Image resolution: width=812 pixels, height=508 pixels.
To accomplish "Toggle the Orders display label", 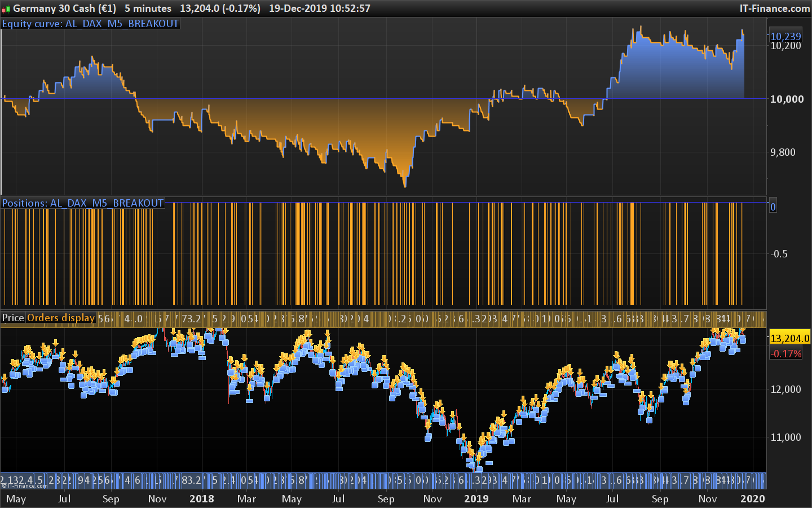I will (61, 318).
